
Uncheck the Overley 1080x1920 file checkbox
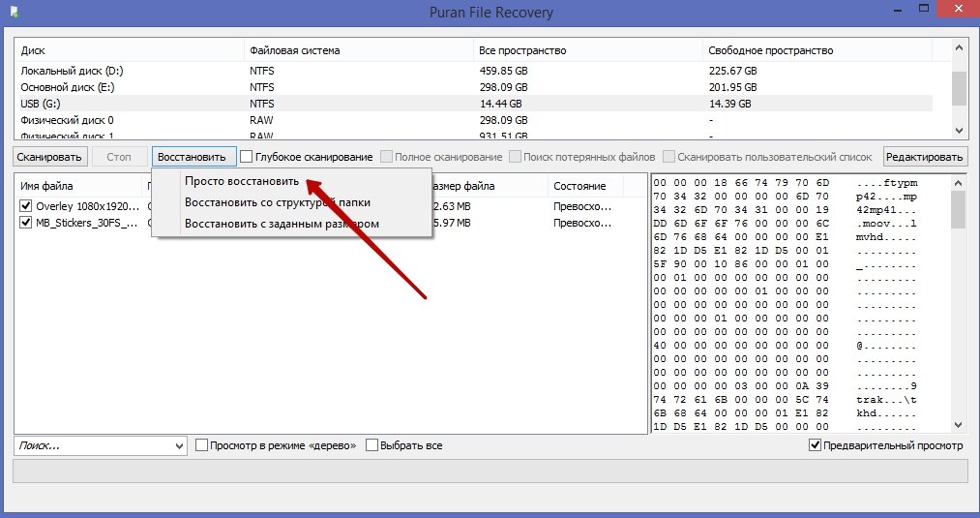[25, 206]
